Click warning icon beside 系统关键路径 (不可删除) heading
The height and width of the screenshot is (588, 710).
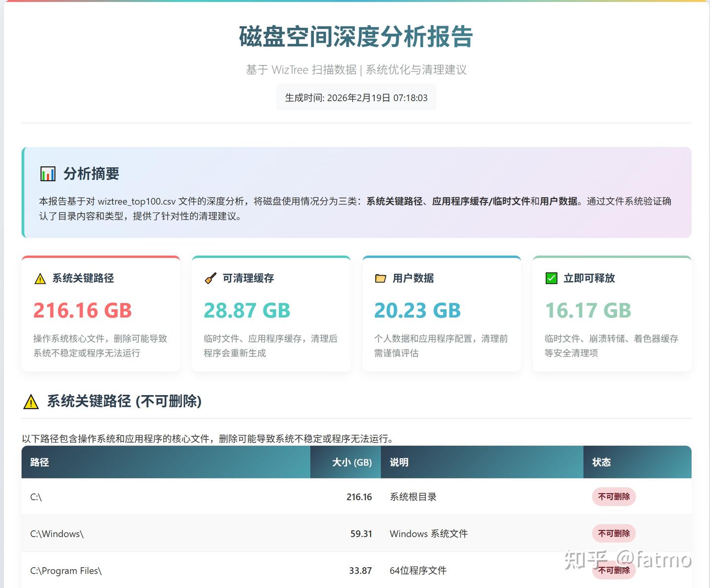pos(31,402)
